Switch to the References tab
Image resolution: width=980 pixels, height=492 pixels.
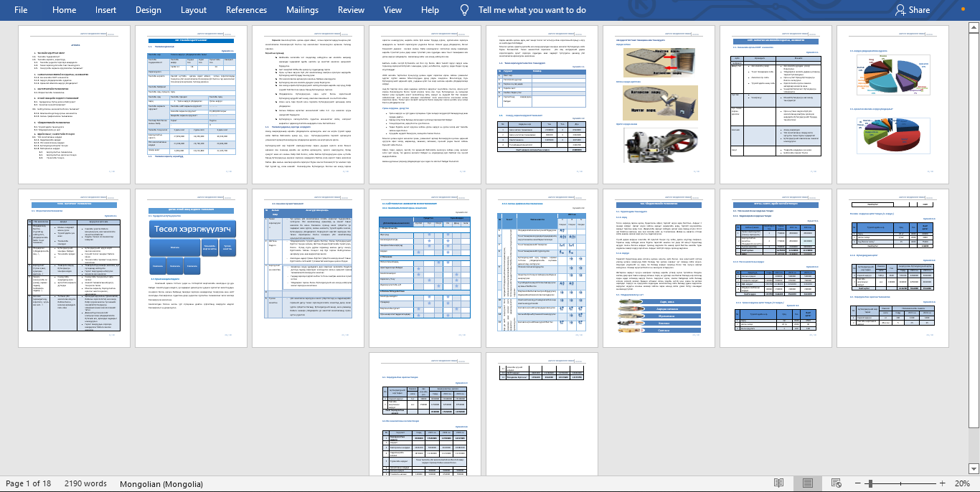[x=246, y=10]
